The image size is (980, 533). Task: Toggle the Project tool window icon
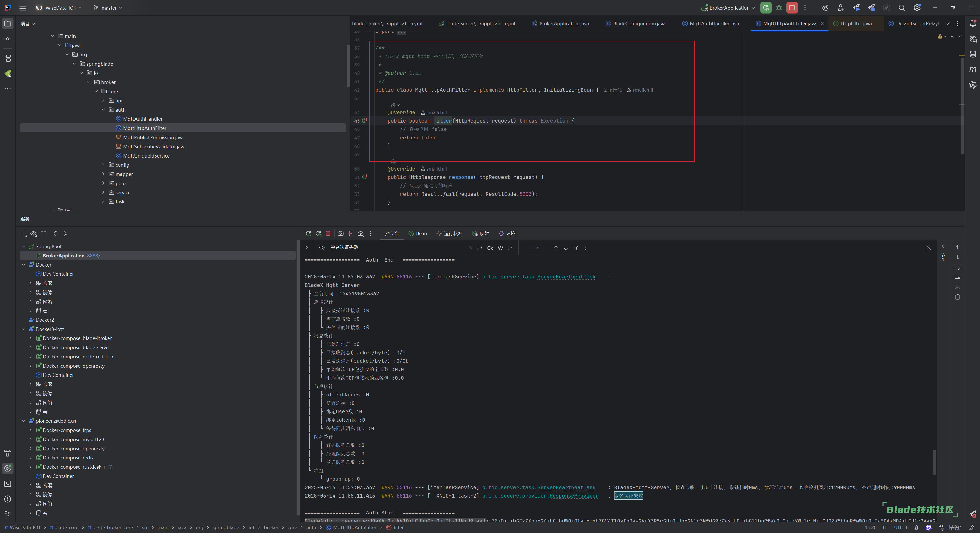click(8, 23)
